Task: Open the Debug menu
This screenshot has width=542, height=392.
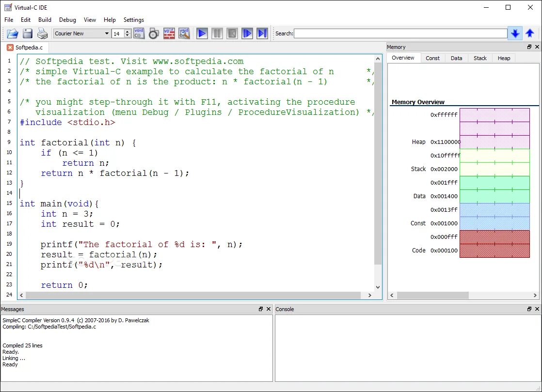Action: (x=67, y=20)
